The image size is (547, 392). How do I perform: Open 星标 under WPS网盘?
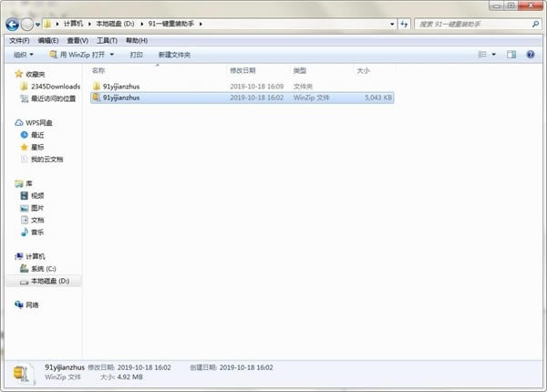(37, 147)
